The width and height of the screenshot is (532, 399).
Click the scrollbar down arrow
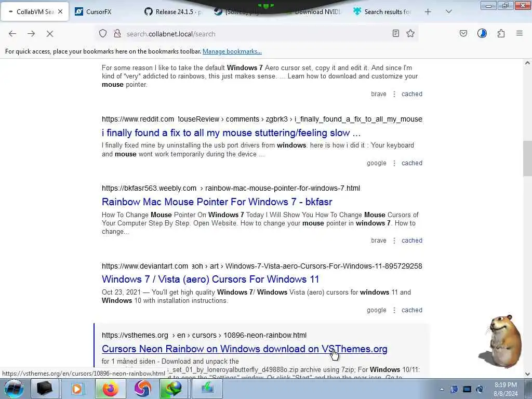tap(527, 374)
